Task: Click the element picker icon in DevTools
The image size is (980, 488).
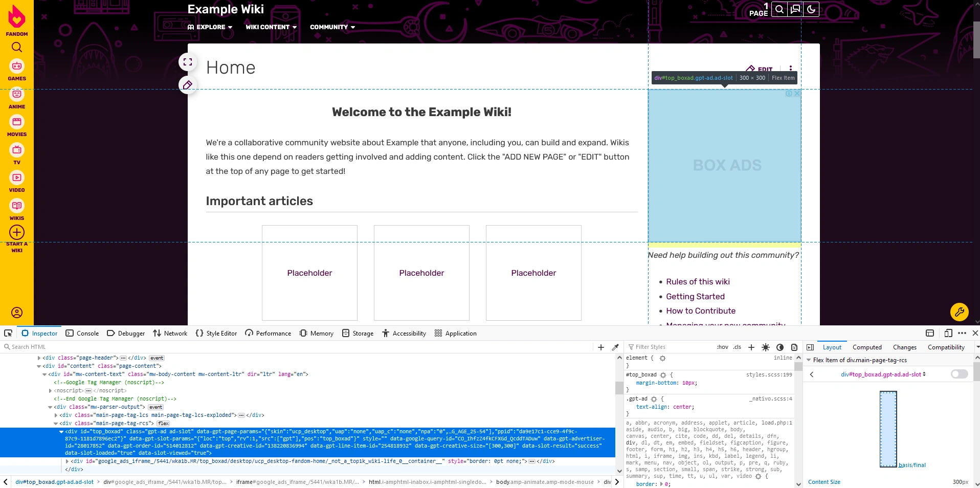Action: (x=8, y=333)
